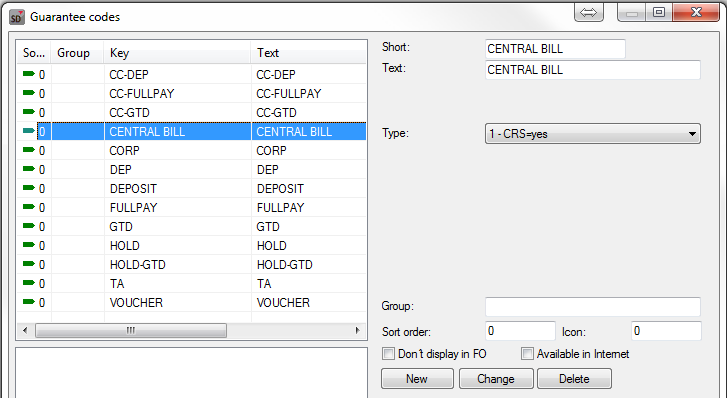Click the green arrow icon in DEP row

pyautogui.click(x=29, y=169)
